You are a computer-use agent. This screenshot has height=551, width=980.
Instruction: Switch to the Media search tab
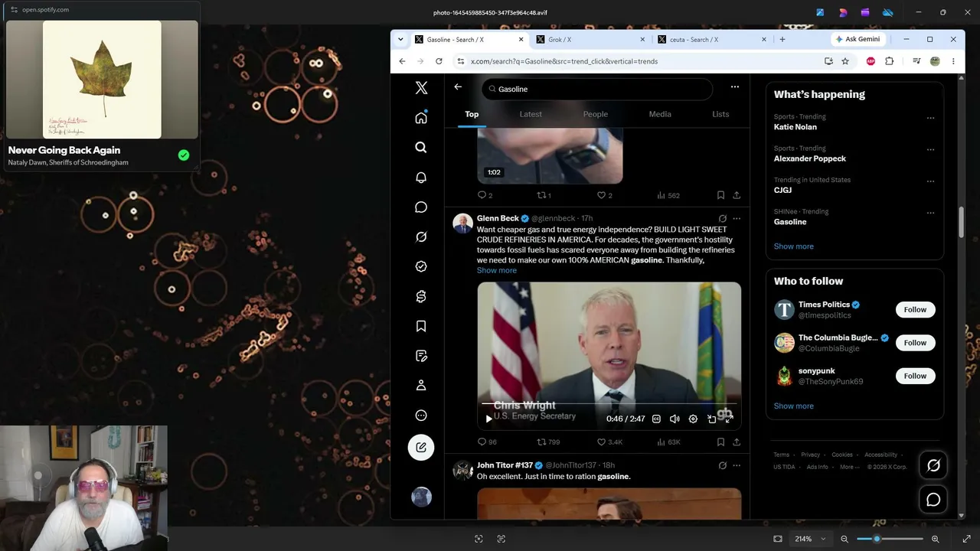[x=660, y=114]
